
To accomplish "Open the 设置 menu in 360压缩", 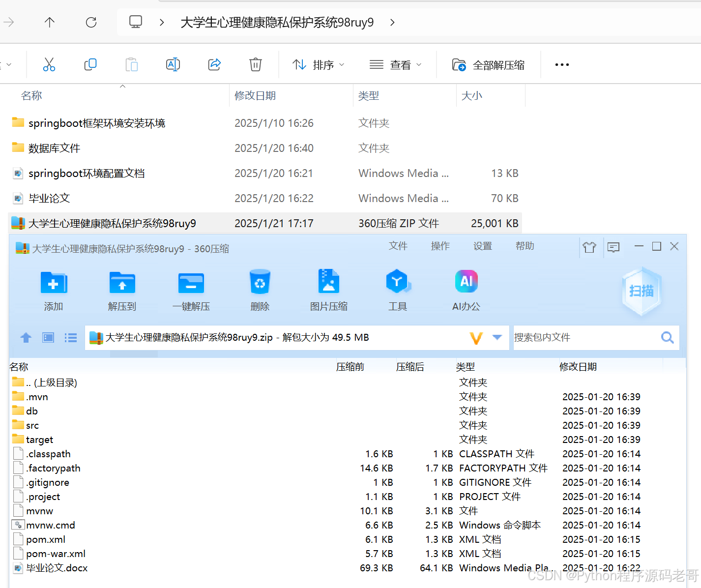I will coord(483,246).
